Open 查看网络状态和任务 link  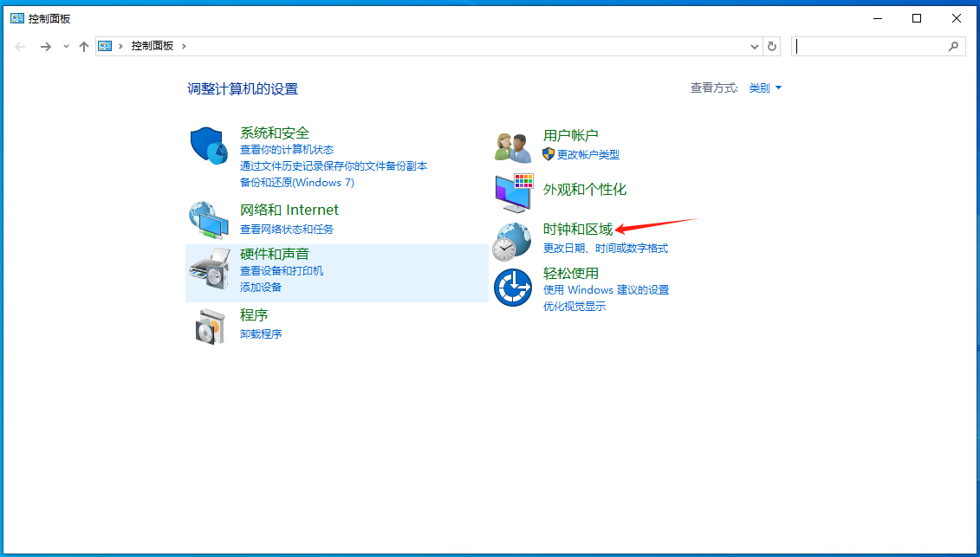pyautogui.click(x=287, y=229)
